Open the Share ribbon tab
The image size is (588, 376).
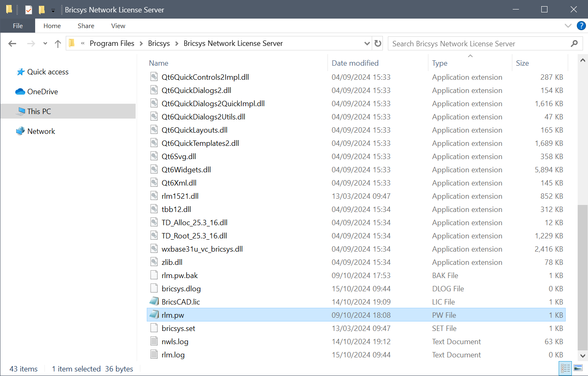86,26
